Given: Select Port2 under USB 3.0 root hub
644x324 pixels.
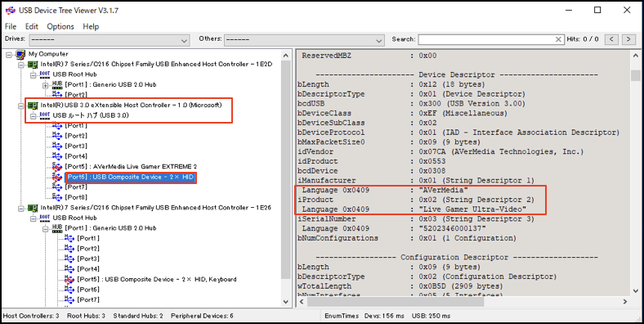Looking at the screenshot, I should pyautogui.click(x=76, y=136).
